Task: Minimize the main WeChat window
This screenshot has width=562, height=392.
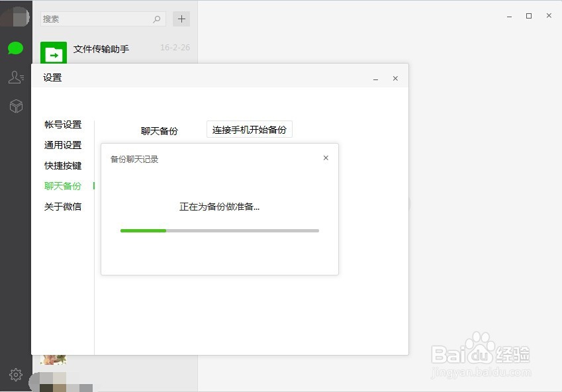Action: [509, 16]
